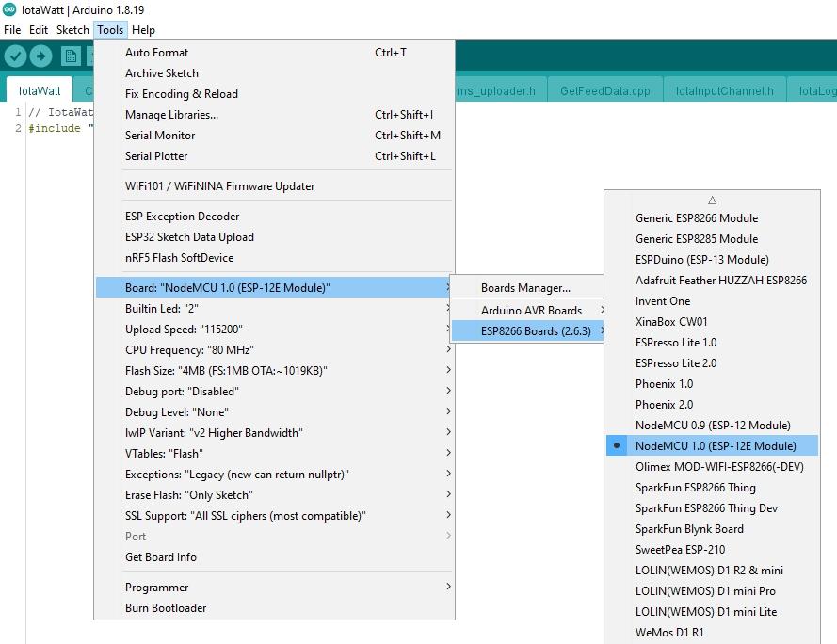Select ESPresso Lite 2.0 board
Viewport: 837px width, 644px height.
pos(712,363)
